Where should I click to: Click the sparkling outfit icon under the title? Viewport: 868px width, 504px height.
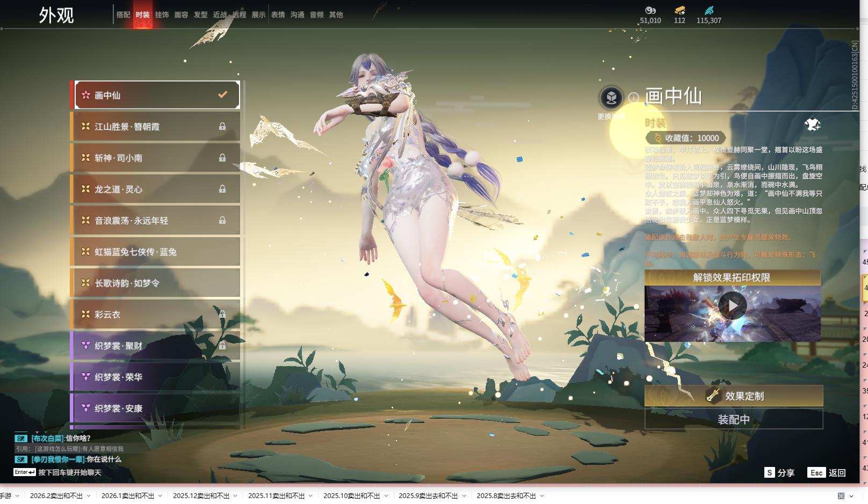[812, 125]
